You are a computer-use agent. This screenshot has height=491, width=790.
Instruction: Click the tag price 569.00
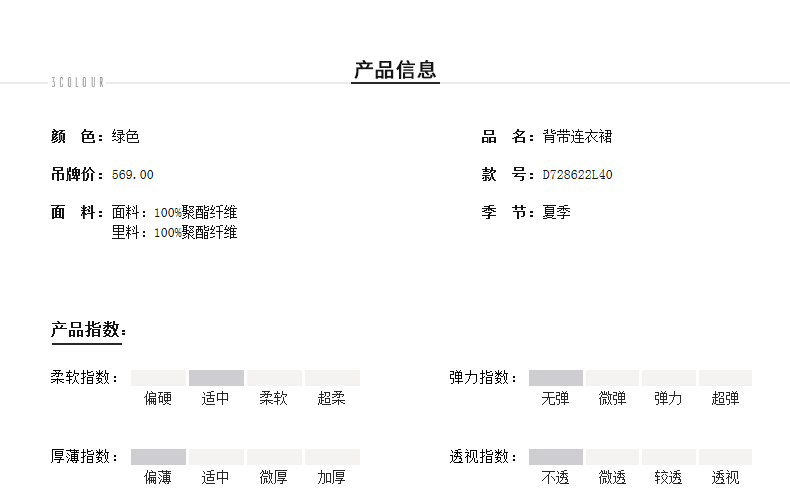133,175
